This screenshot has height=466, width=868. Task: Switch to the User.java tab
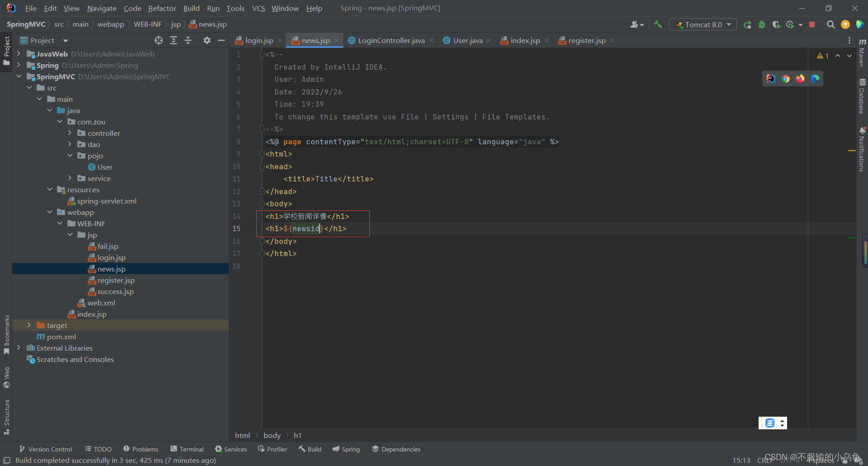click(x=467, y=40)
